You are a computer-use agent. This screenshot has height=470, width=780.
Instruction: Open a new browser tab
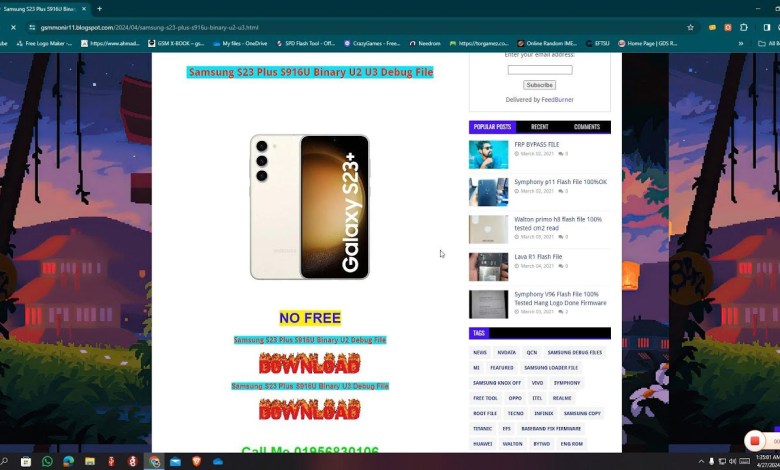99,8
